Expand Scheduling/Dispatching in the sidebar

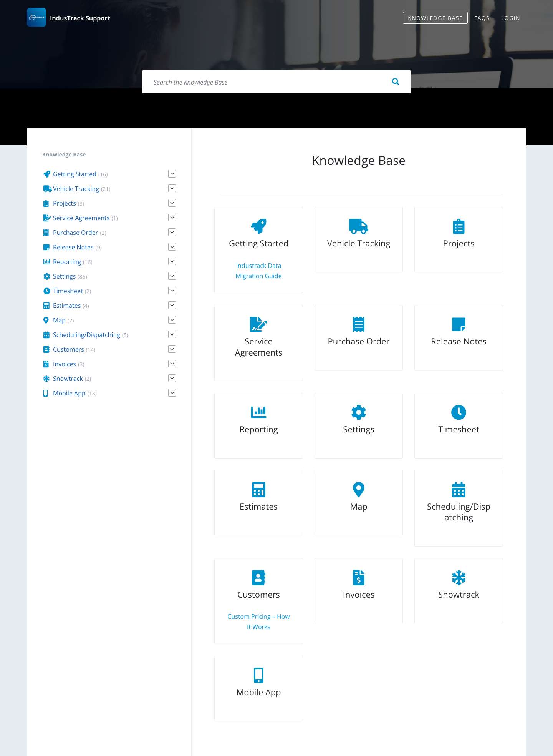pos(172,334)
